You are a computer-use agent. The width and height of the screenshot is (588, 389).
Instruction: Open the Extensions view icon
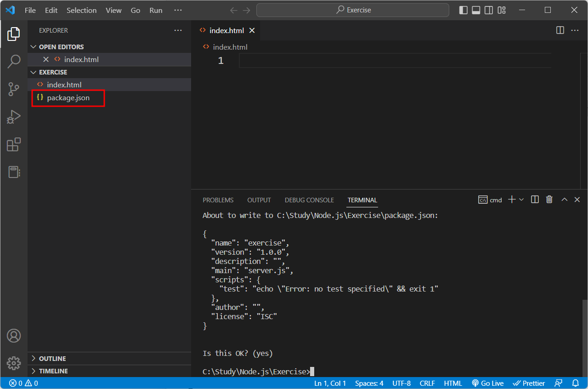coord(14,144)
